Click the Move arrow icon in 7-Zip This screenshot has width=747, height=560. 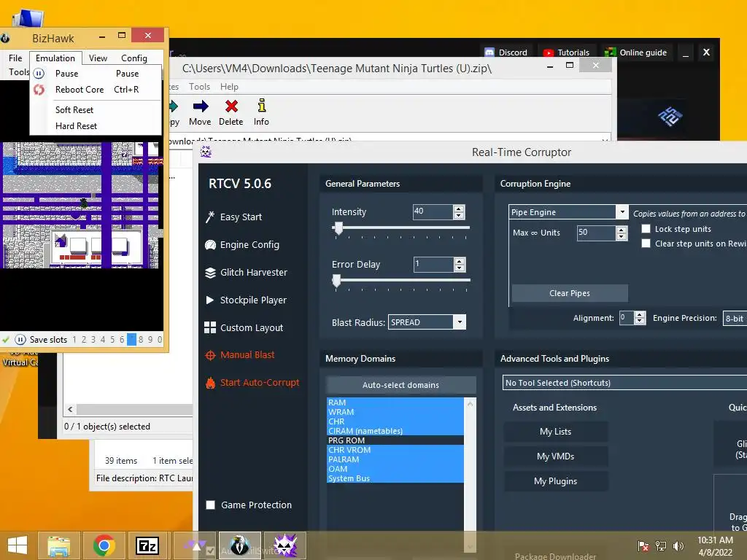click(200, 106)
